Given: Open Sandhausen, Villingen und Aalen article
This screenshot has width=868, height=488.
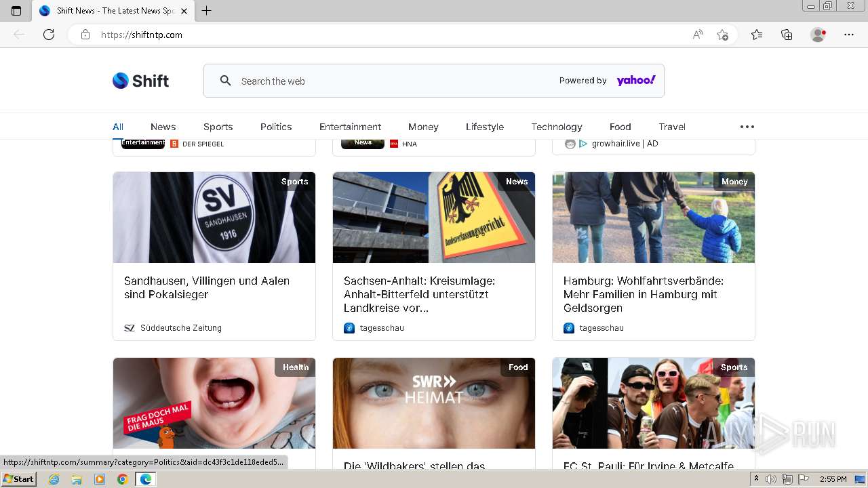Looking at the screenshot, I should [207, 287].
